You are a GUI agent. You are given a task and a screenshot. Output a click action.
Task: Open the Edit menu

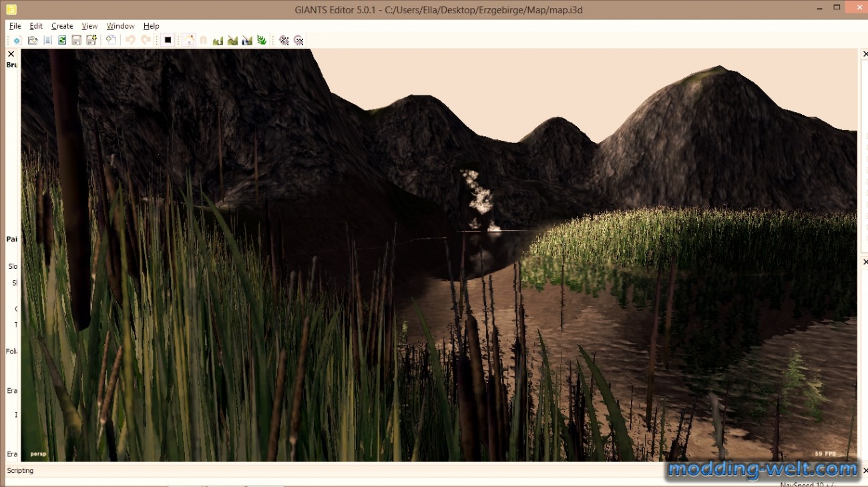tap(36, 26)
